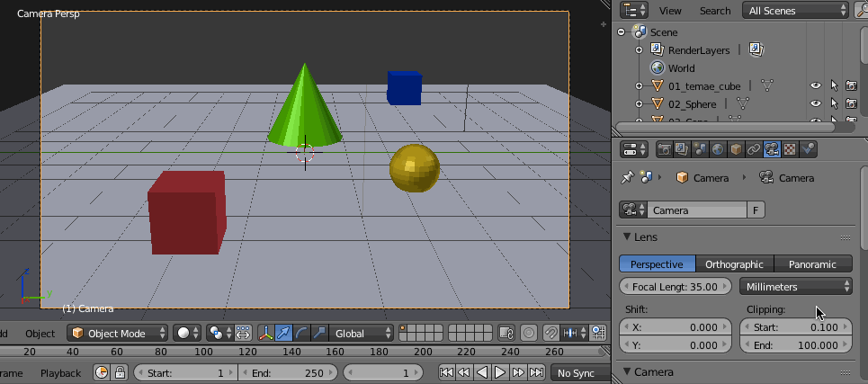Play the animation forward
Screen dimensions: 868x384
[x=500, y=372]
